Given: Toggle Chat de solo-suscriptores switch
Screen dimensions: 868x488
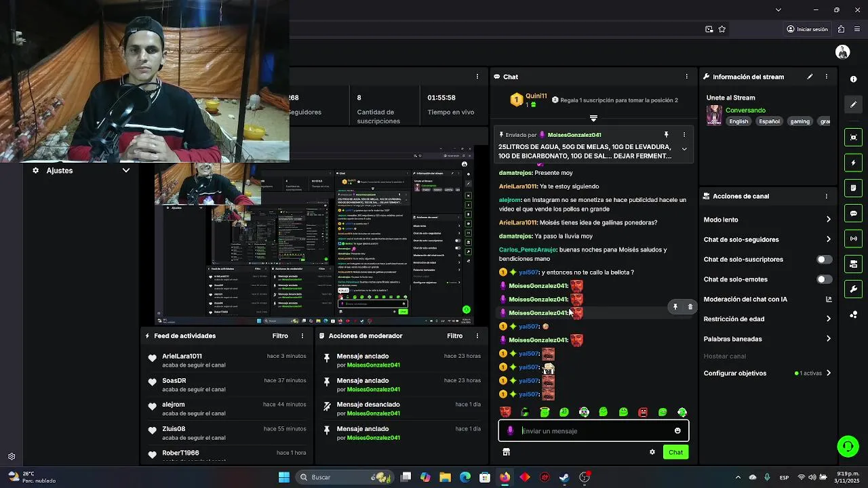Looking at the screenshot, I should [x=823, y=260].
